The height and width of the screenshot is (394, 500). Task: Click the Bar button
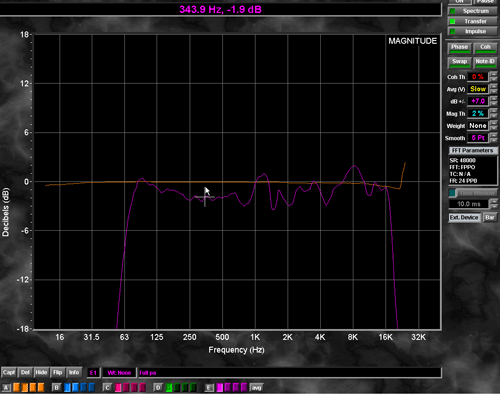(x=490, y=218)
